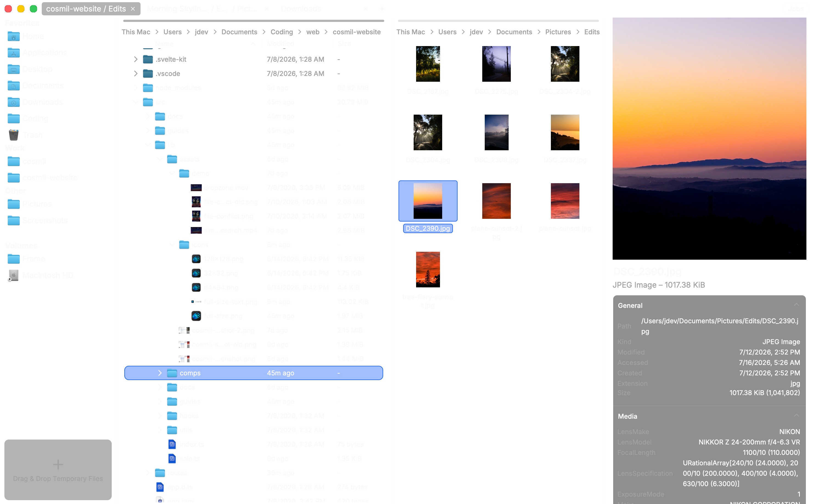Collapse the assets folder
Viewport: 813px width, 504px height.
click(x=159, y=159)
